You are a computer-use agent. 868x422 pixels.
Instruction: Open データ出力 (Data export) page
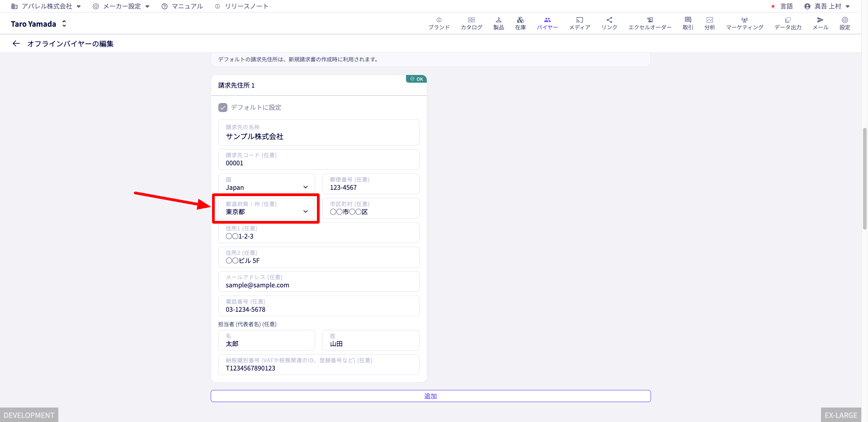click(x=788, y=23)
